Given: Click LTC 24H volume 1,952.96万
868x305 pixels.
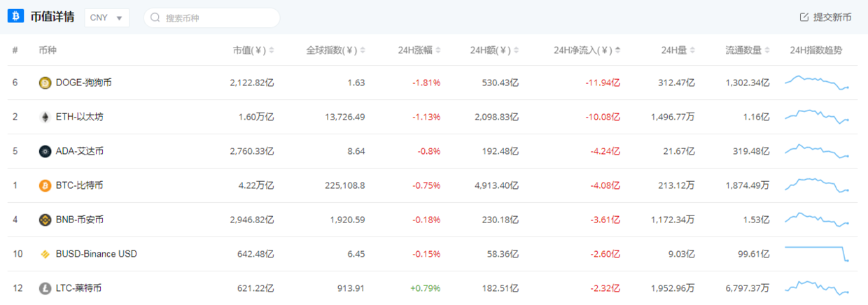Looking at the screenshot, I should [673, 288].
